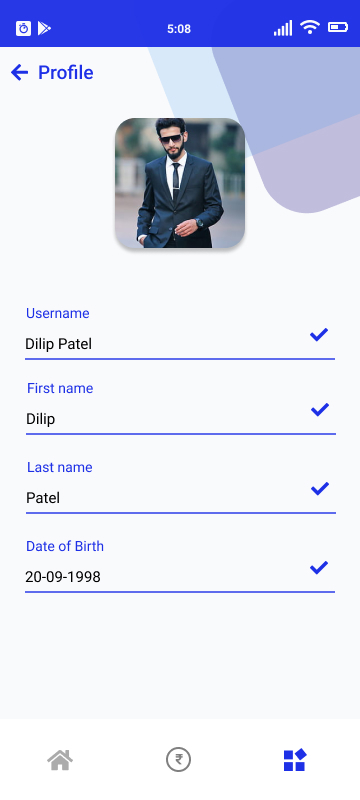Viewport: 360px width, 800px height.
Task: Change the profile photo thumbnail
Action: 180,183
